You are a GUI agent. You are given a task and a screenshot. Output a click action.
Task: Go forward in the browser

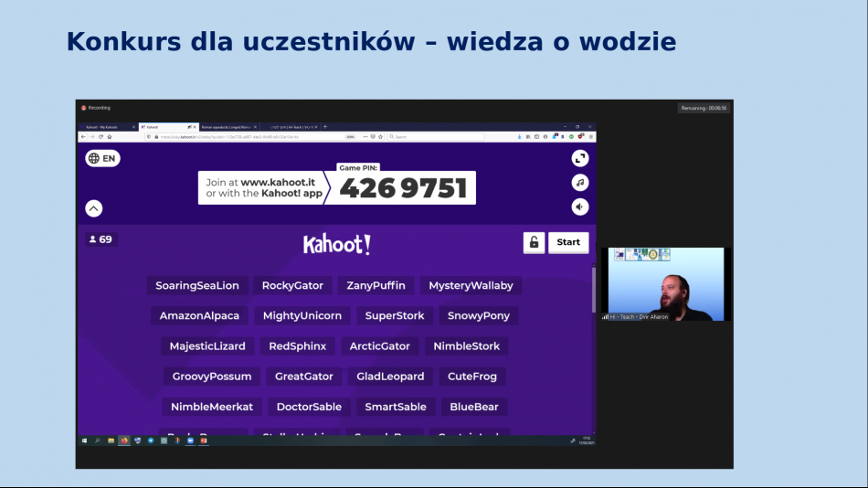(x=92, y=137)
